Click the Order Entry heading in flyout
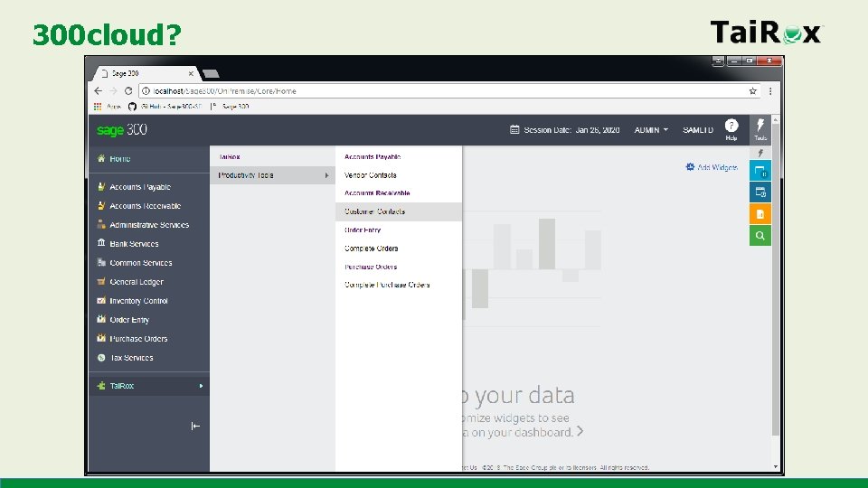The image size is (868, 488). [x=363, y=230]
